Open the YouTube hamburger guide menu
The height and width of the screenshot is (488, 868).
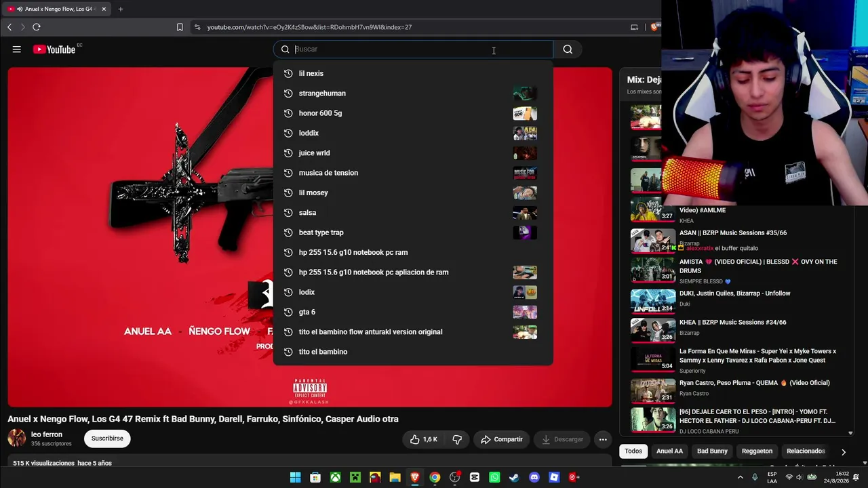[17, 49]
